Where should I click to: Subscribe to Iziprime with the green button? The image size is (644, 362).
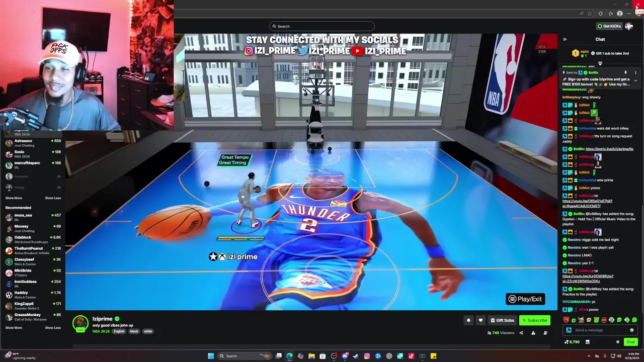tap(534, 320)
